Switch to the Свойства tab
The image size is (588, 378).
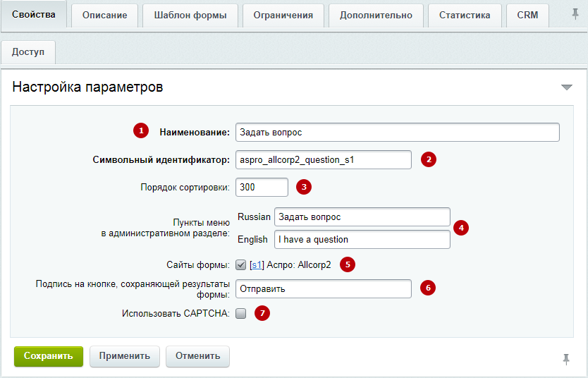click(x=34, y=14)
